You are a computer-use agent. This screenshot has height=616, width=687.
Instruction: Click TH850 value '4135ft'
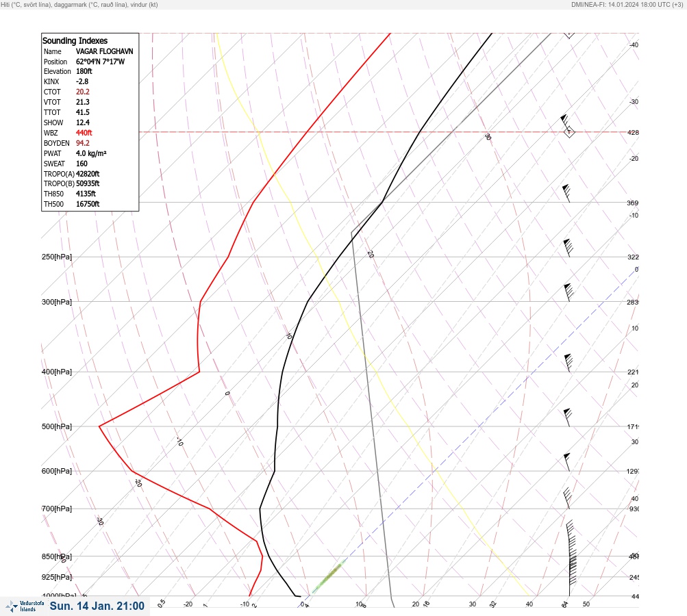86,194
